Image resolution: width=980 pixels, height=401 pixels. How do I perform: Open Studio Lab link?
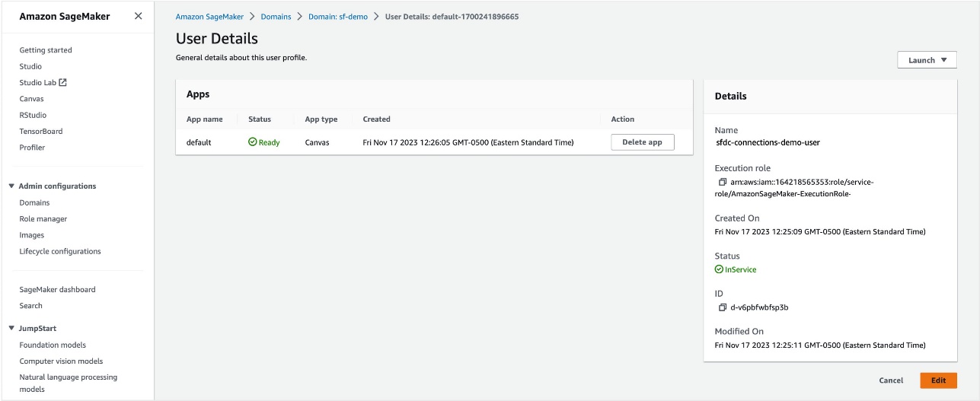tap(38, 82)
